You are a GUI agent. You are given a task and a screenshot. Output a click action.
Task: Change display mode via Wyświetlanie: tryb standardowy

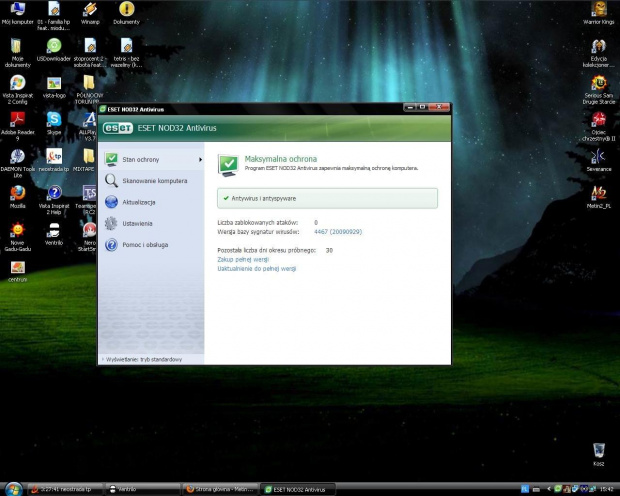[x=144, y=359]
